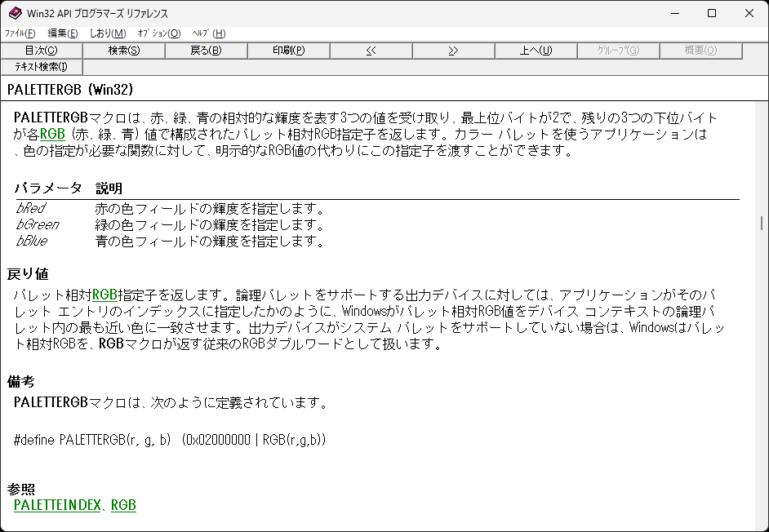This screenshot has width=769, height=532.
Task: Click the PALETTERGB (Win32) topic title
Action: pos(70,89)
